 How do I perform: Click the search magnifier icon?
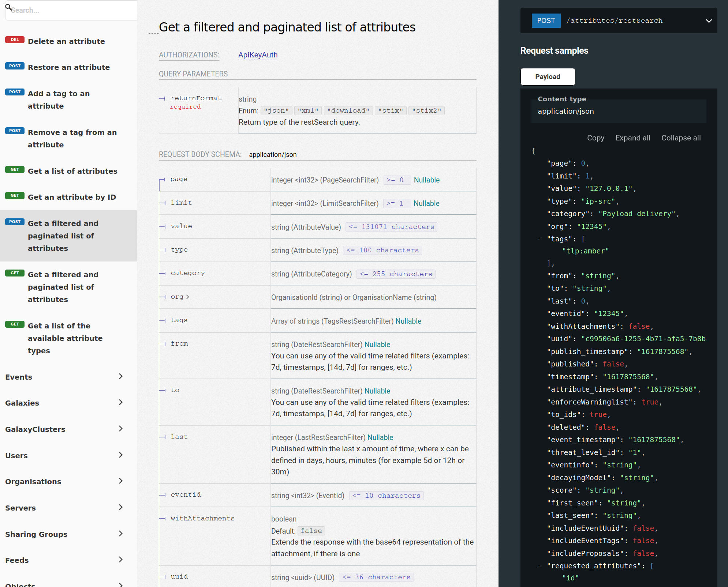point(8,7)
